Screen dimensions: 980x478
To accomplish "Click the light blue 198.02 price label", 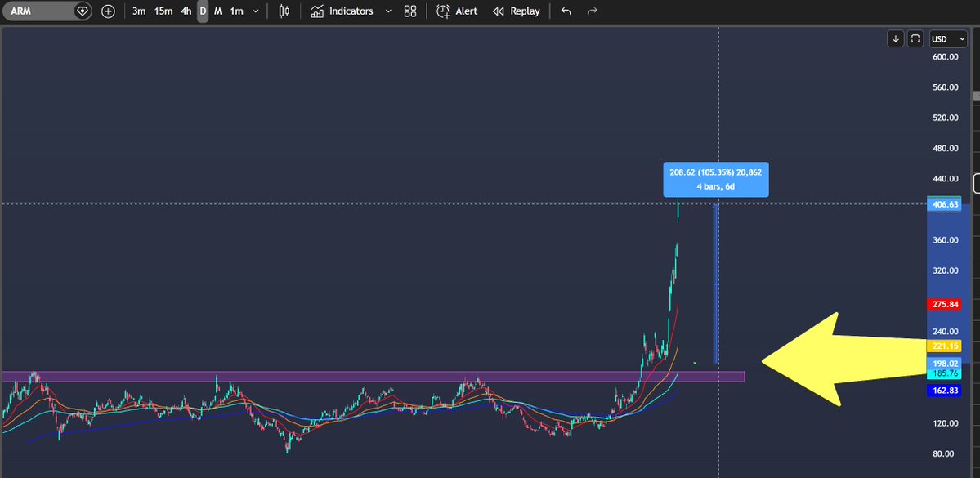I will [x=944, y=364].
